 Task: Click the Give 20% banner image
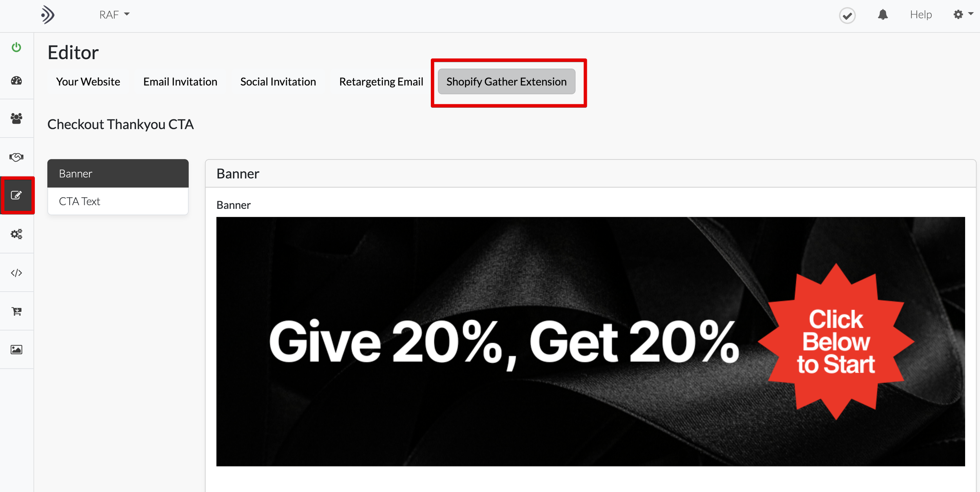coord(590,342)
